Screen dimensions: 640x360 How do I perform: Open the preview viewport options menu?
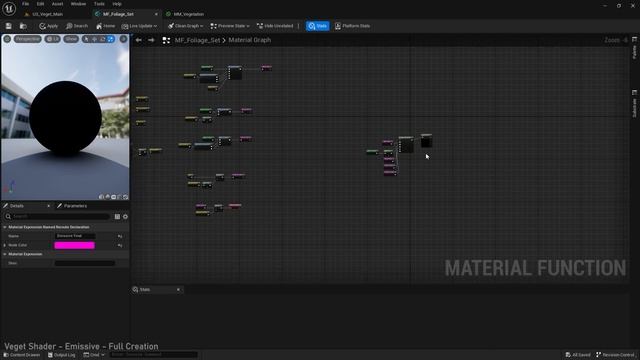point(7,39)
